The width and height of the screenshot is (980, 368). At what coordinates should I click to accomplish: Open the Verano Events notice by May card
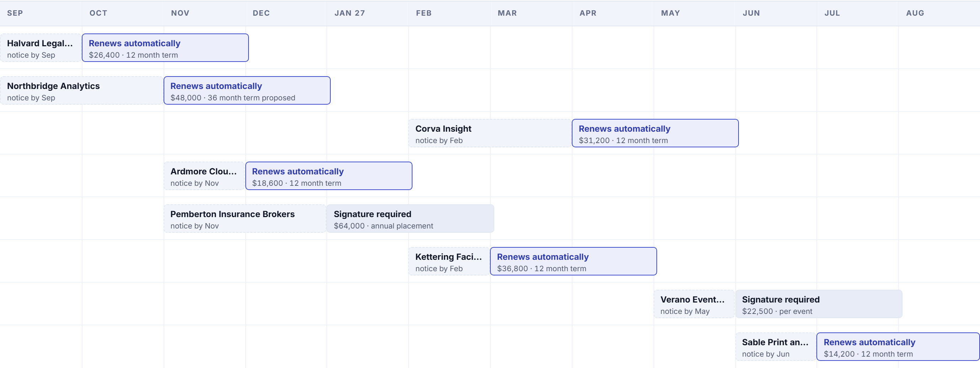[694, 304]
